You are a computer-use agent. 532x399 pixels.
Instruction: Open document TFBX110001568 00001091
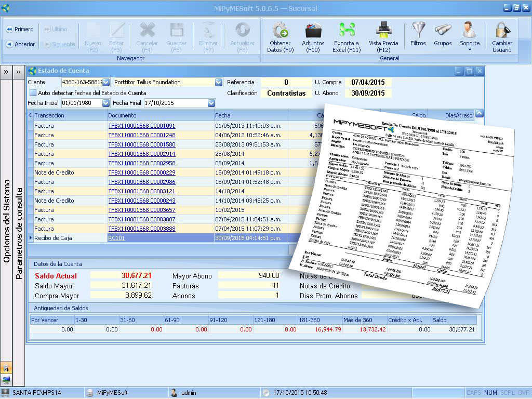(x=141, y=126)
